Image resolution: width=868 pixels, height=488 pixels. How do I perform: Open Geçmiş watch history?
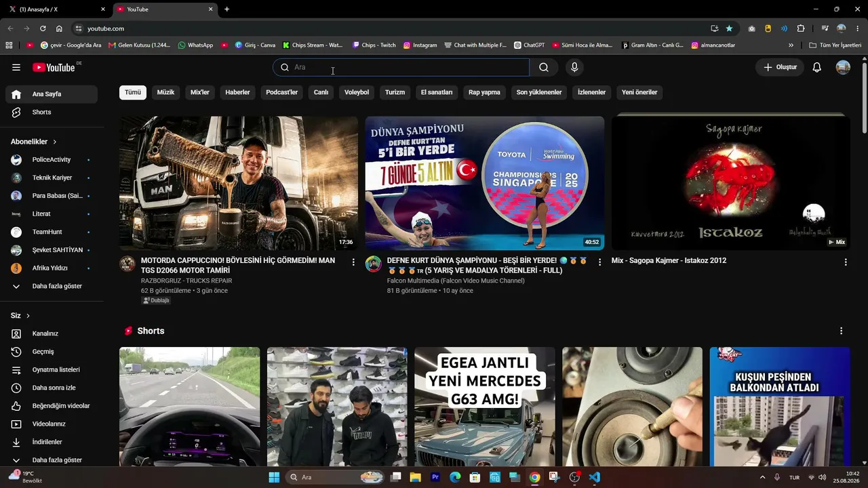pyautogui.click(x=52, y=352)
